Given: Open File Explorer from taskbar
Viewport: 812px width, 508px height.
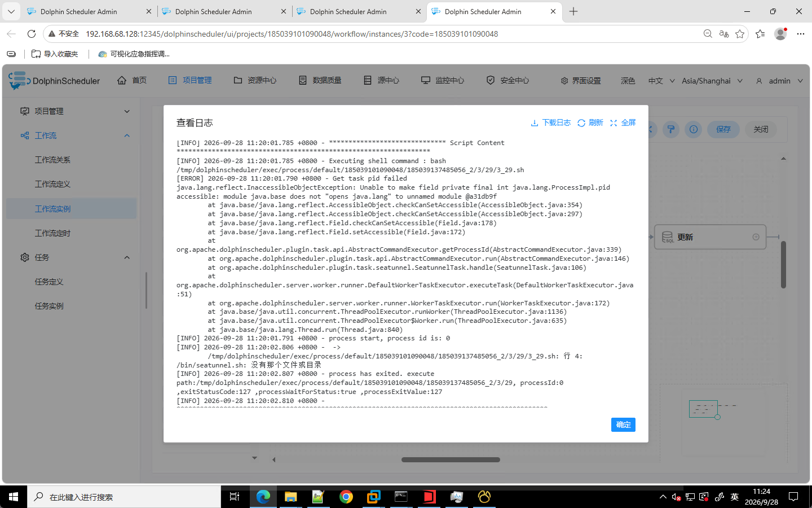Looking at the screenshot, I should tap(291, 497).
